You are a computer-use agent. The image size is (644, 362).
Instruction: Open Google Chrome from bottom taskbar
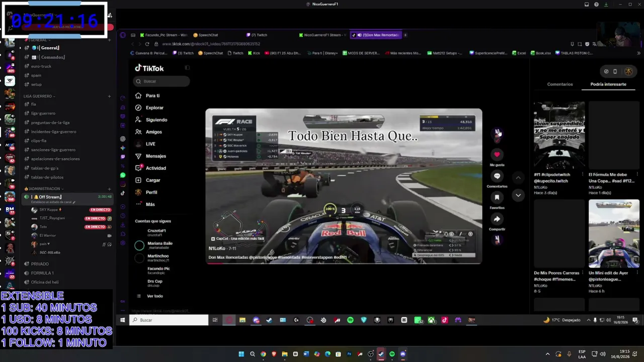pos(263,354)
